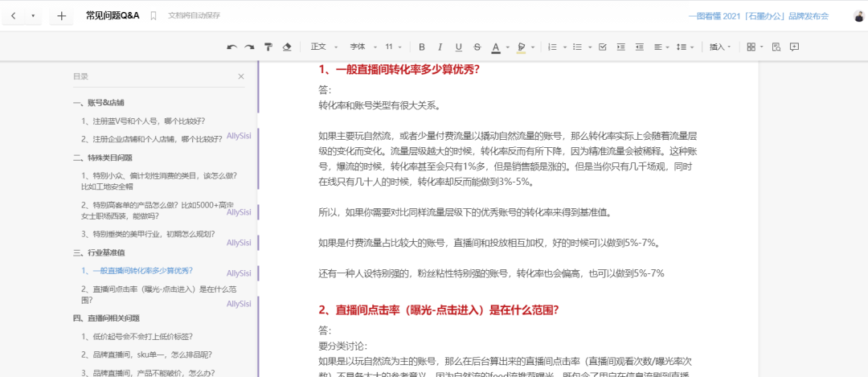Click the 目录 panel title
This screenshot has height=377, width=868.
(80, 76)
